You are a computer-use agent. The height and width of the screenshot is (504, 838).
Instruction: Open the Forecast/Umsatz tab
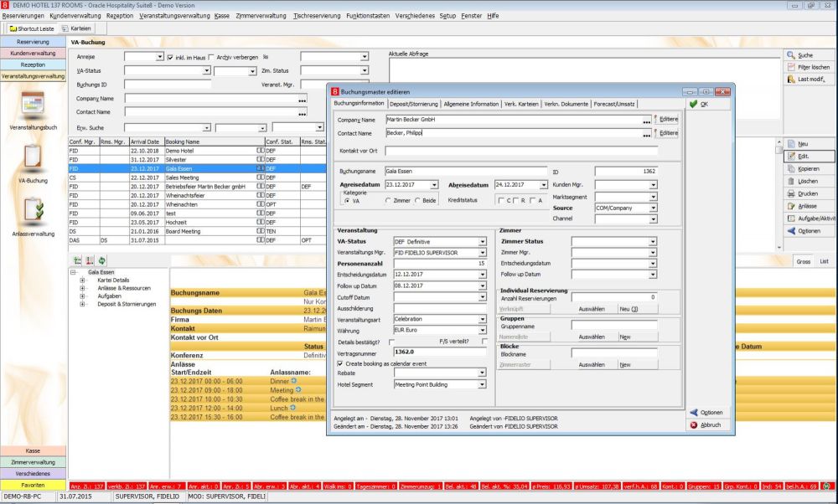[614, 104]
